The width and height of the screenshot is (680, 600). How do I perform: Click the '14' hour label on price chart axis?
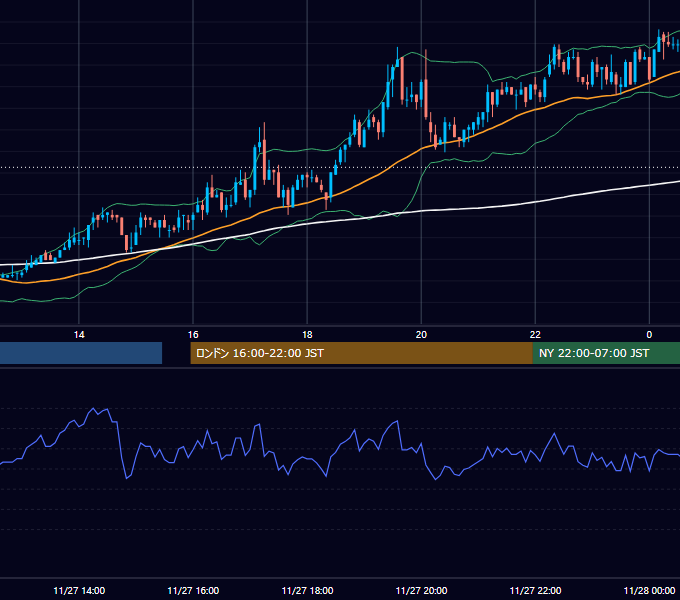tap(79, 335)
